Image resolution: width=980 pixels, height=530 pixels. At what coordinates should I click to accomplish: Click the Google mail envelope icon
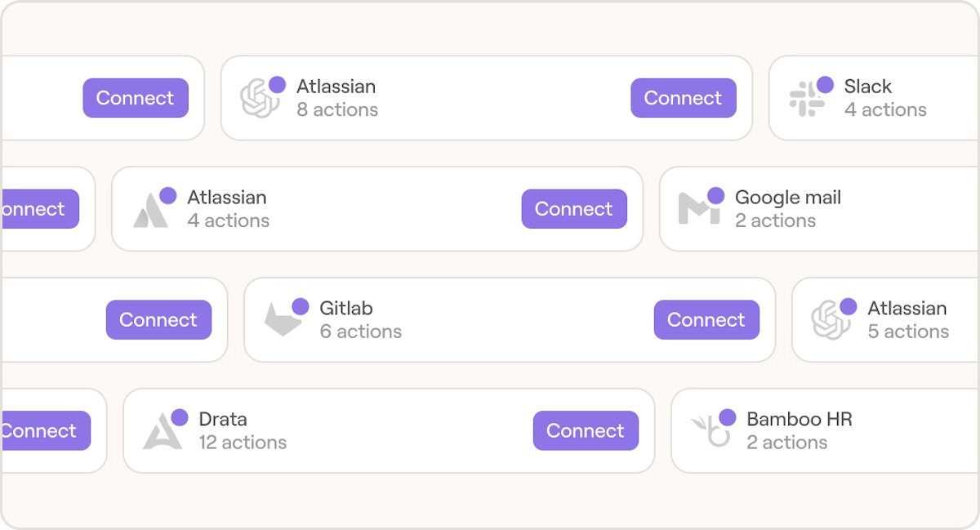(698, 209)
